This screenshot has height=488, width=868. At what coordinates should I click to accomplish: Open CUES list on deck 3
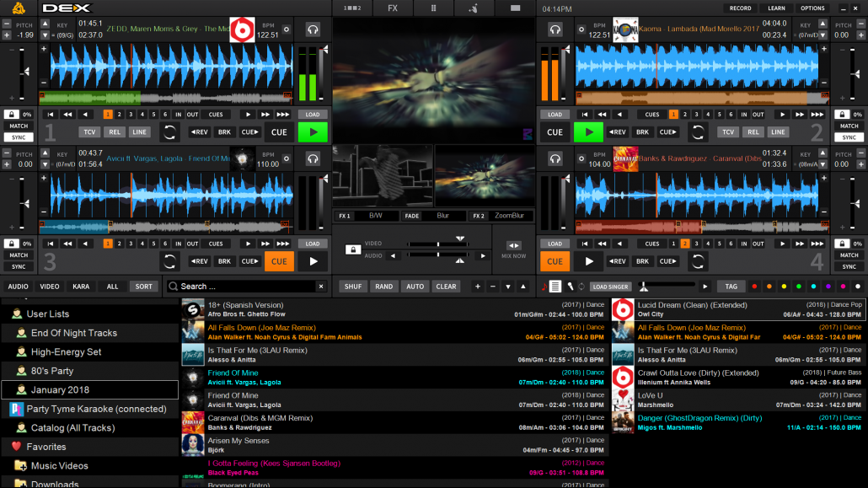coord(216,244)
